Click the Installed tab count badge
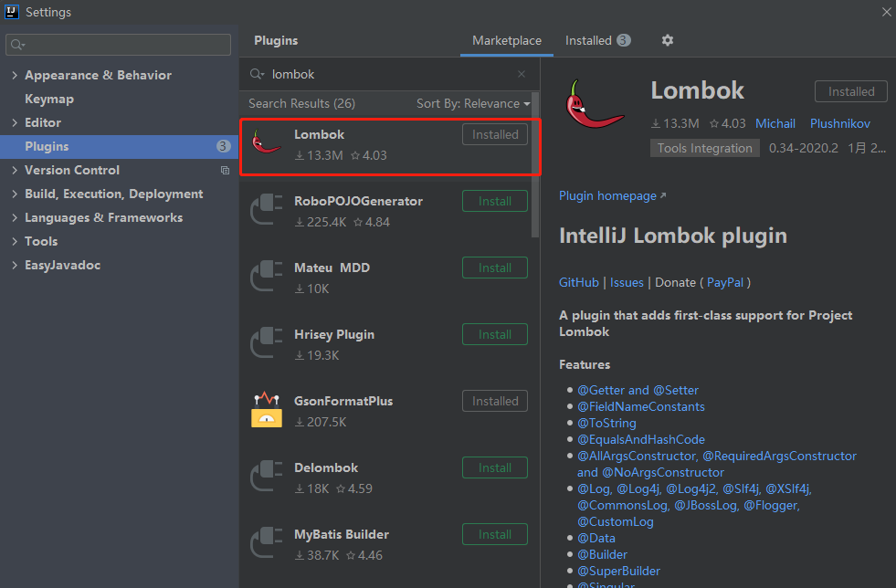This screenshot has width=896, height=588. [624, 40]
